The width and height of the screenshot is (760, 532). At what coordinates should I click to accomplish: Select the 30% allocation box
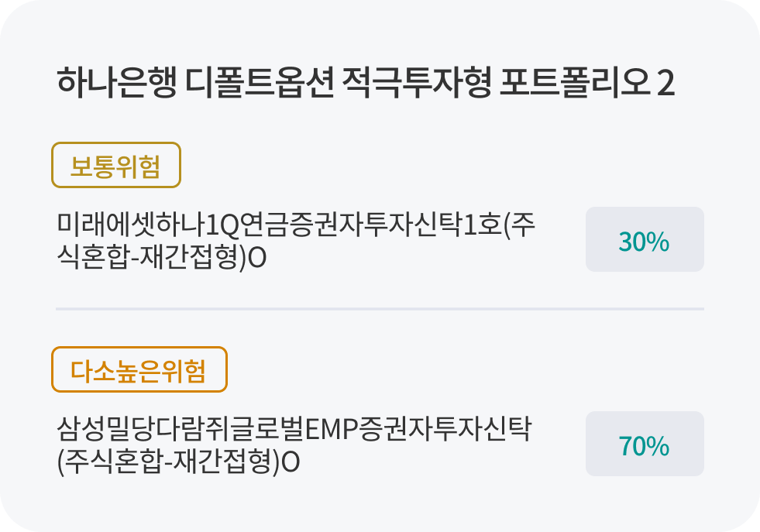pyautogui.click(x=645, y=239)
